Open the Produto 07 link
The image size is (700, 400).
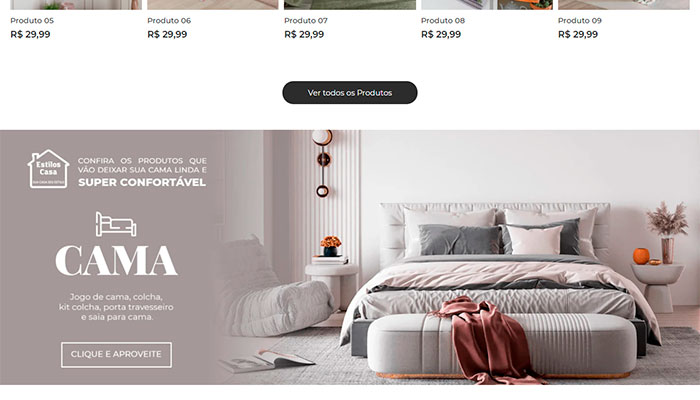(x=306, y=21)
